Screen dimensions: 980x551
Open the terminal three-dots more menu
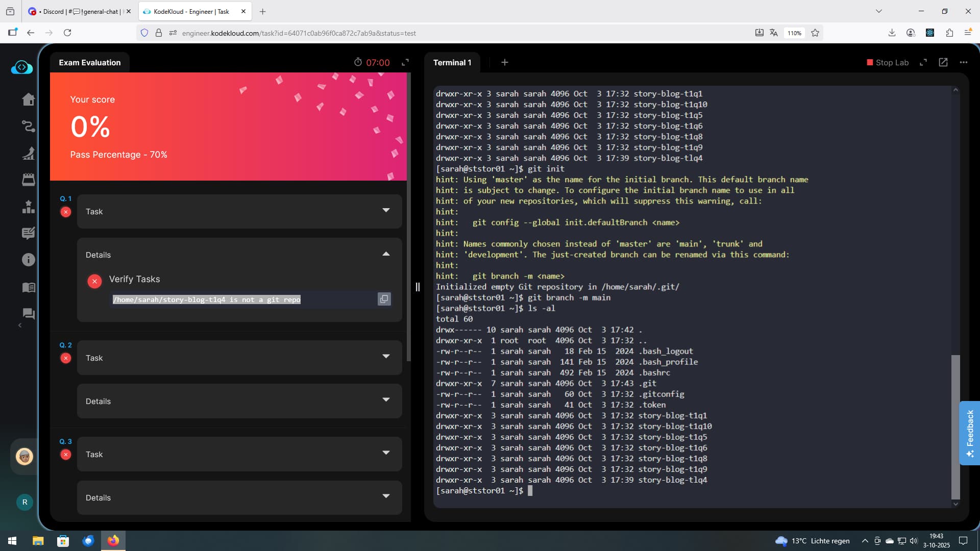point(964,62)
